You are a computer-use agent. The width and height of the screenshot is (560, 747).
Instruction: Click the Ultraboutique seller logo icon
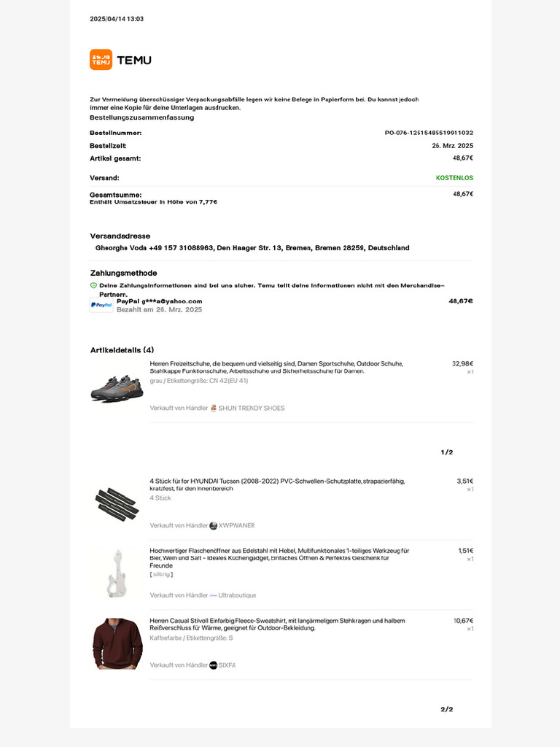point(214,595)
